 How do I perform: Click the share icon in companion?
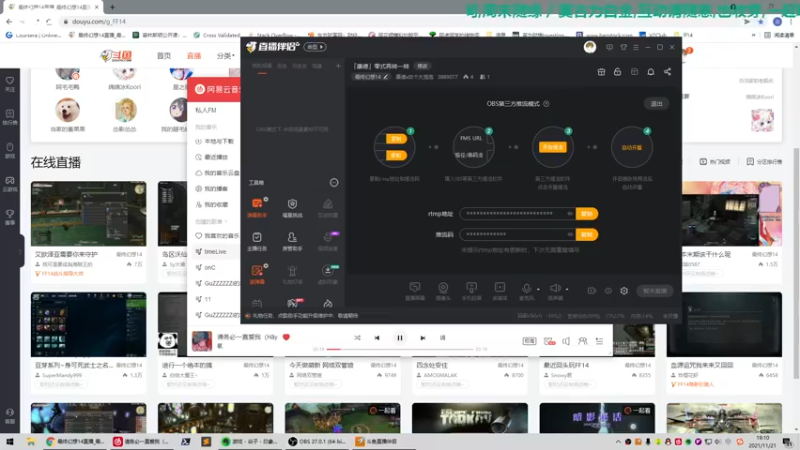click(x=667, y=72)
